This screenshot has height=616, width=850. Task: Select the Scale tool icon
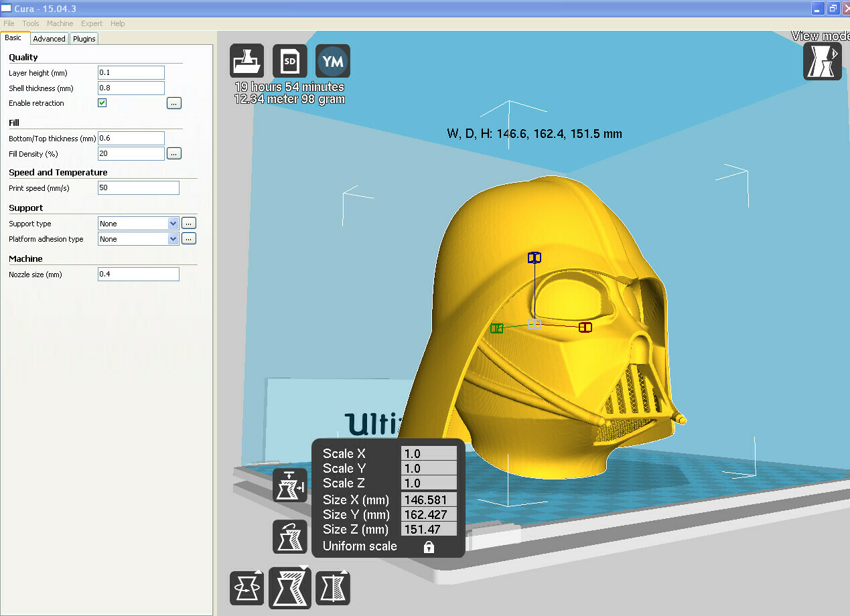click(289, 589)
